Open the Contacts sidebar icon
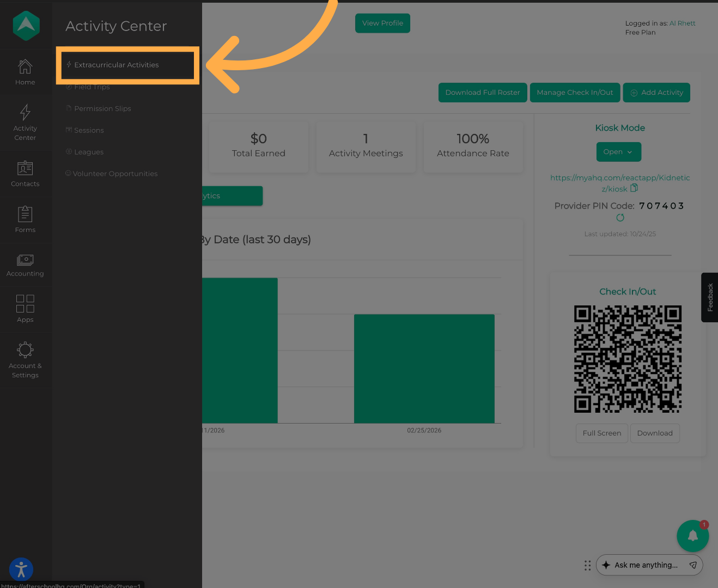718x588 pixels. [x=25, y=168]
